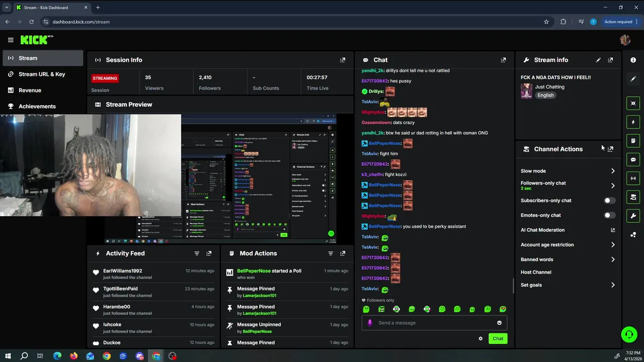Open Microsoft Edge from the taskbar

(57, 356)
